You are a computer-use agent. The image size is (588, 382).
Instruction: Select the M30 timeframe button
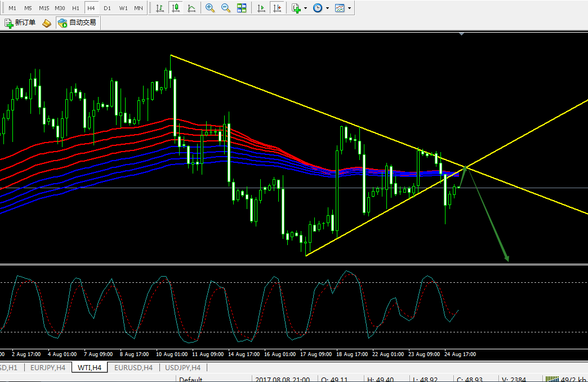(60, 8)
